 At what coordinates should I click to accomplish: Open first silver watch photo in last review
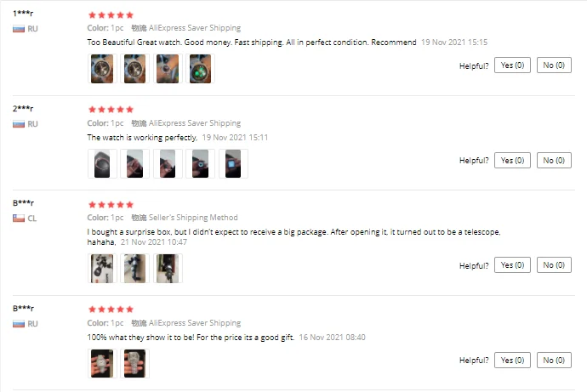102,364
